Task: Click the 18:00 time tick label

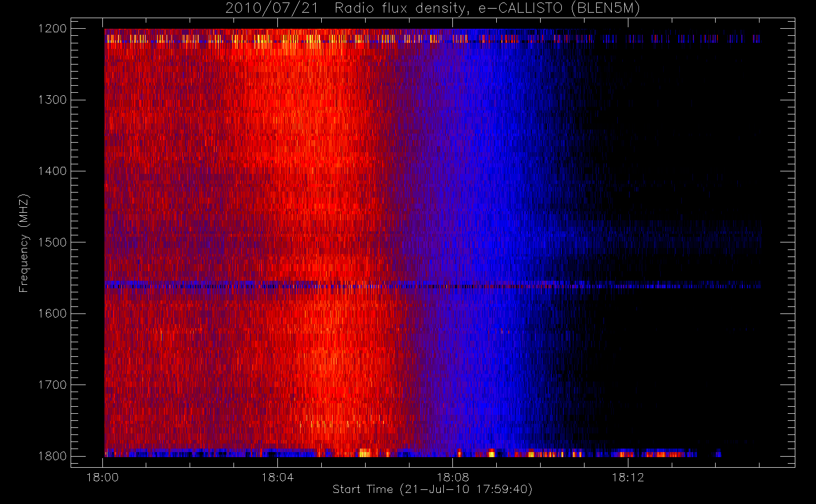Action: (102, 477)
